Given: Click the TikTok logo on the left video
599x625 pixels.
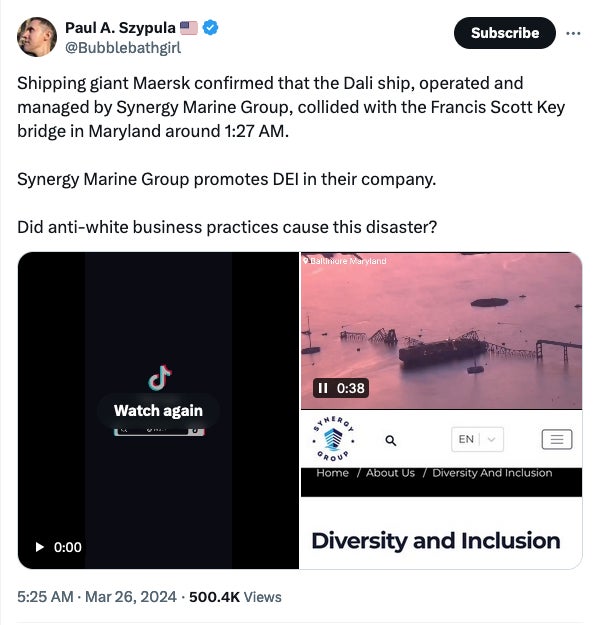Looking at the screenshot, I should click(159, 378).
